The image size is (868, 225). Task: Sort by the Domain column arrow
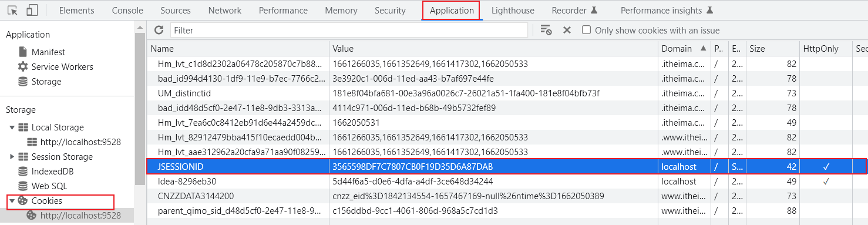click(704, 49)
